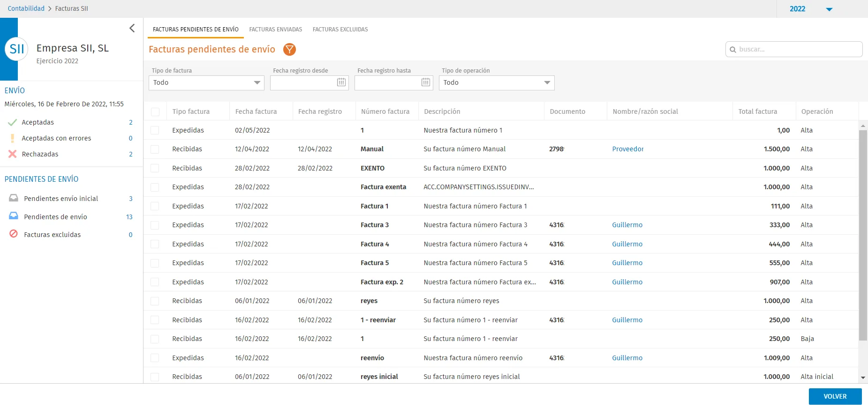Tick the Factura 3 row checkbox
This screenshot has height=408, width=868.
(155, 225)
